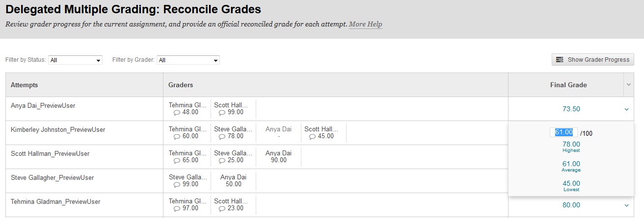This screenshot has height=222, width=644.
Task: Expand grade options for Anya Dai's 73.50
Action: click(626, 109)
